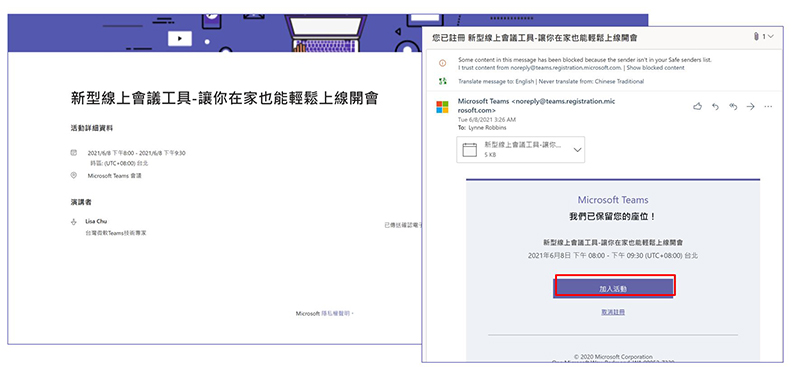Click the 演講者 heading
This screenshot has width=792, height=367.
81,202
